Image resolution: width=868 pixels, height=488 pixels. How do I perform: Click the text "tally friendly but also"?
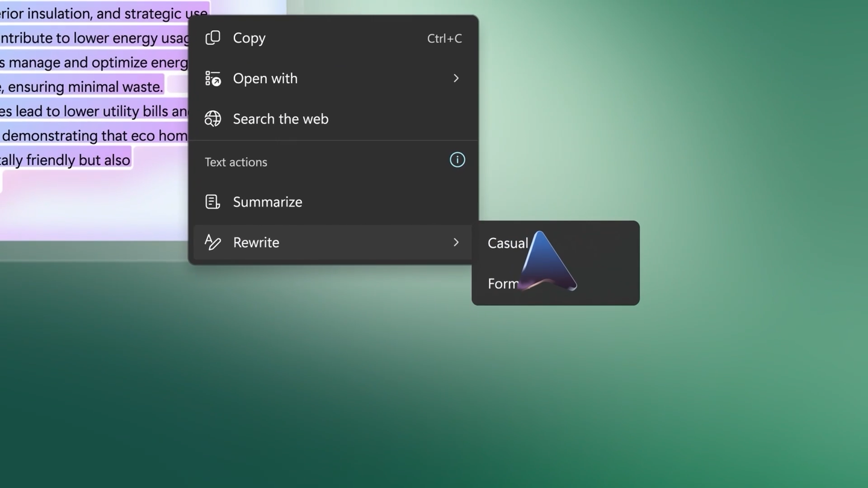click(x=65, y=160)
